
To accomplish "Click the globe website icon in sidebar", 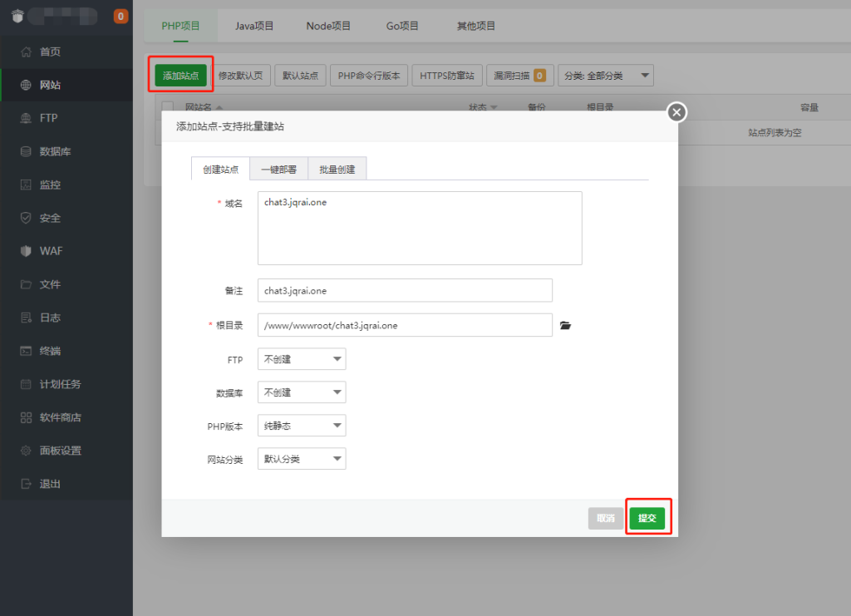I will click(x=26, y=85).
